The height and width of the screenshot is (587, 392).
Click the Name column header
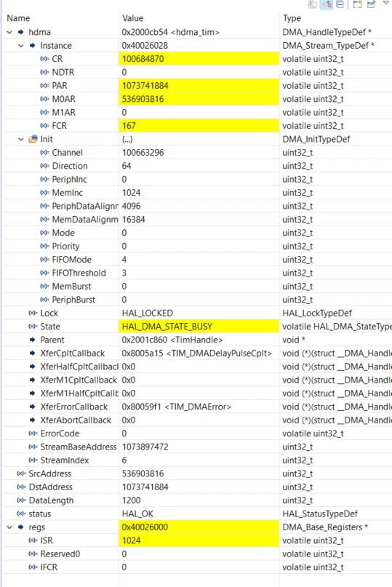18,18
